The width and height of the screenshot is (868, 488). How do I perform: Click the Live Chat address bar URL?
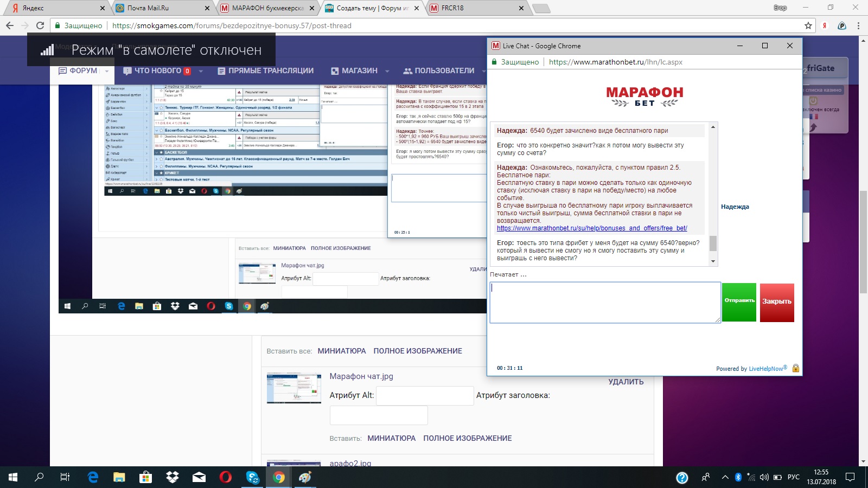point(615,62)
